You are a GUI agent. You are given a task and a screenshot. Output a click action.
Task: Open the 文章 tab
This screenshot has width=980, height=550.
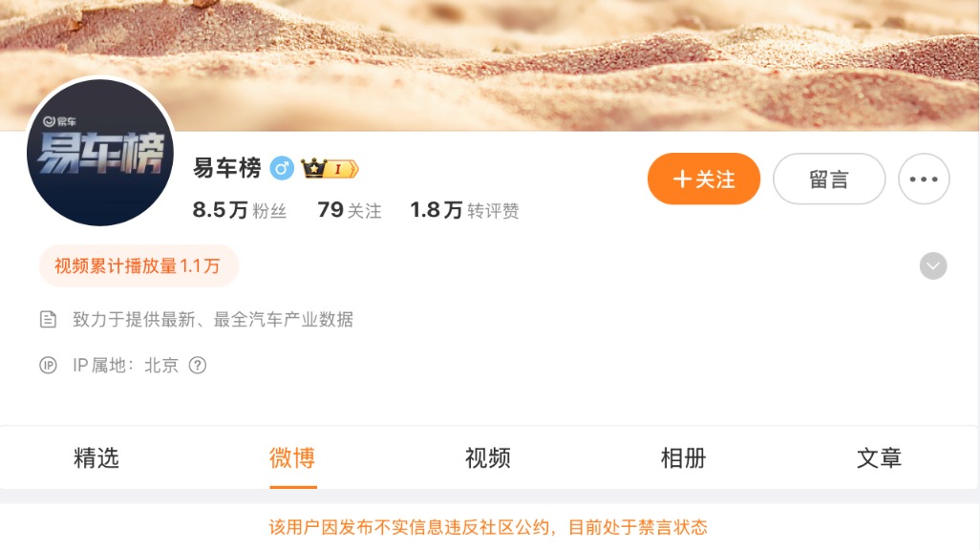879,458
